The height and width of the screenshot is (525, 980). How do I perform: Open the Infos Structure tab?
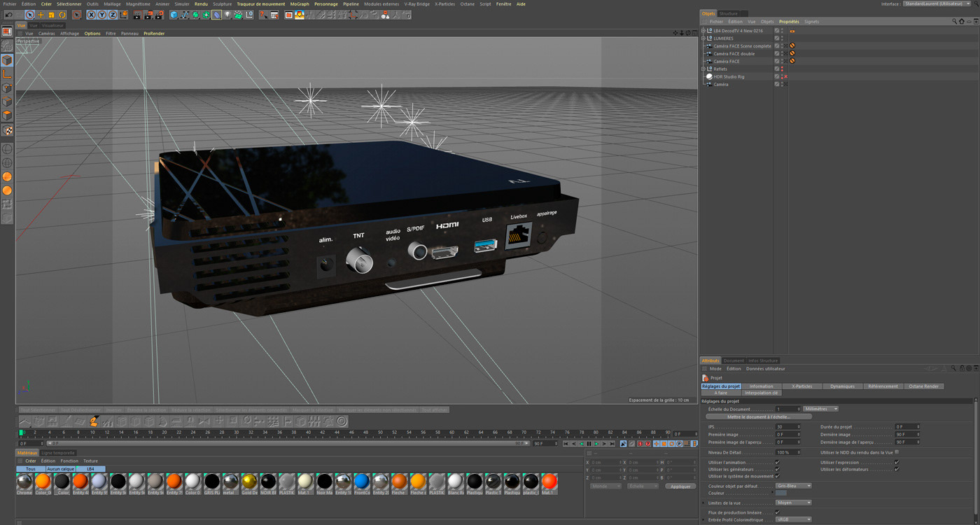763,360
